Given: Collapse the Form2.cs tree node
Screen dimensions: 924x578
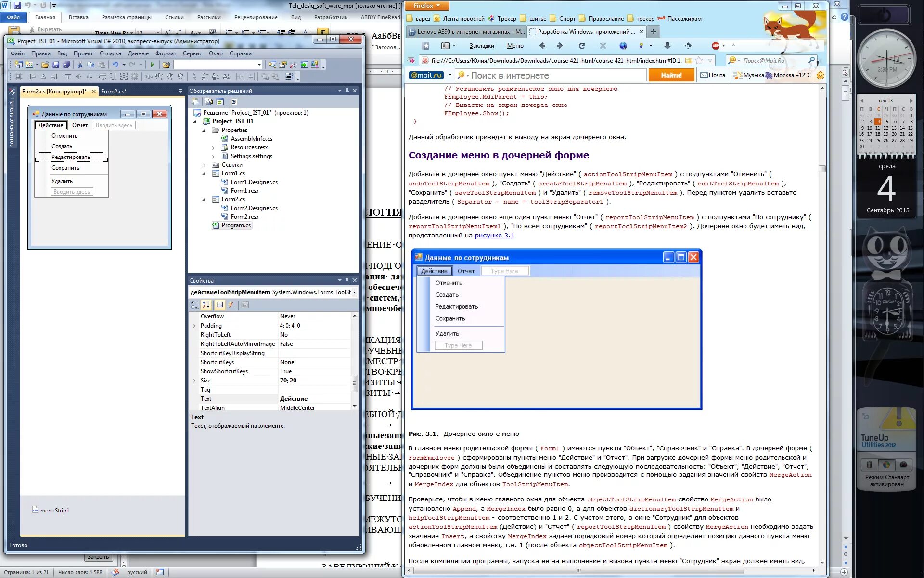Looking at the screenshot, I should point(204,199).
